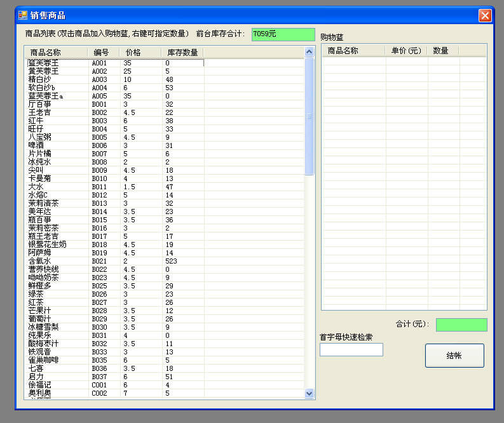Click the product list scrollbar thumb
The image size is (504, 423).
tap(310, 116)
